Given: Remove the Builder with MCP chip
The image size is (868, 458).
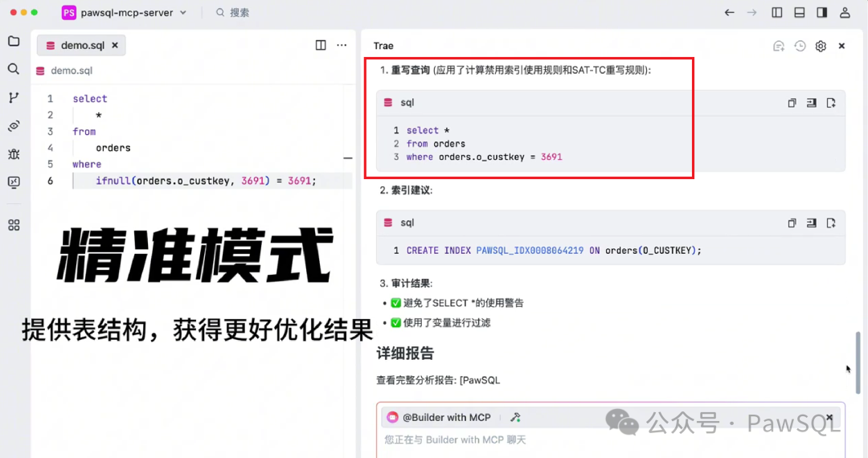Looking at the screenshot, I should 829,417.
